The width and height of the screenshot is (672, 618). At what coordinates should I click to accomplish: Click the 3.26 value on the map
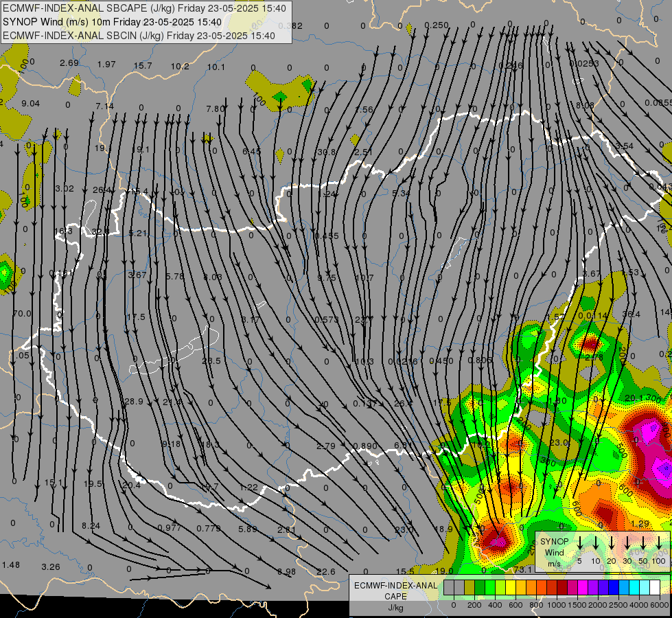tap(51, 567)
